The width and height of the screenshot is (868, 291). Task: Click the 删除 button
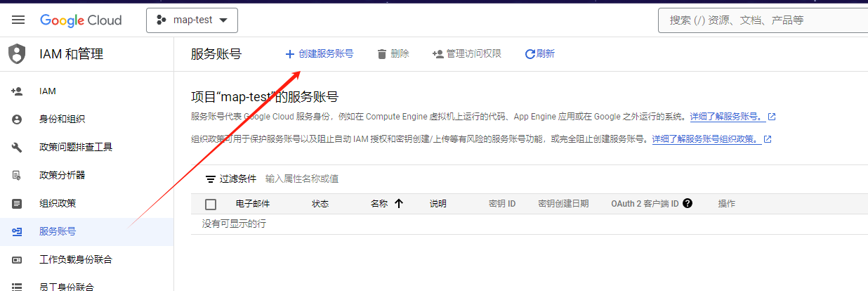[393, 54]
